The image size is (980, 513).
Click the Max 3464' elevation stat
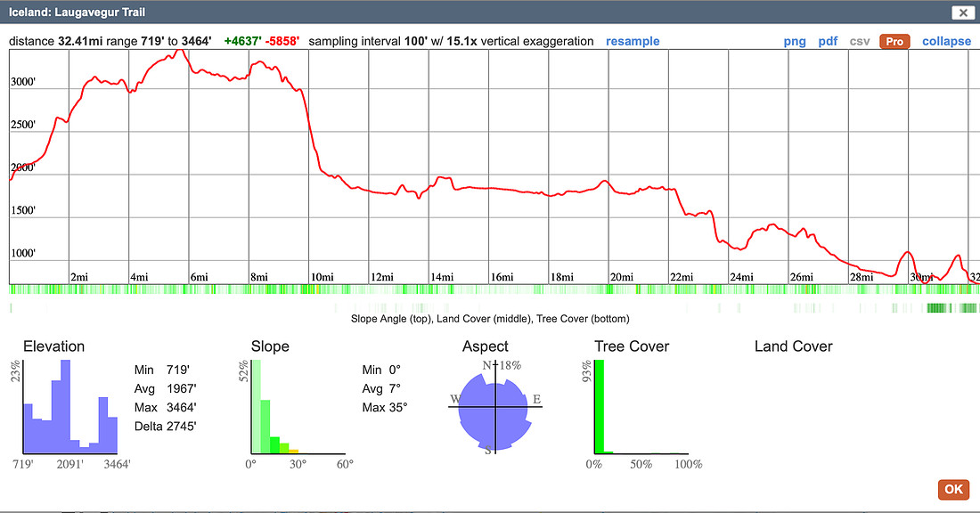(x=165, y=407)
